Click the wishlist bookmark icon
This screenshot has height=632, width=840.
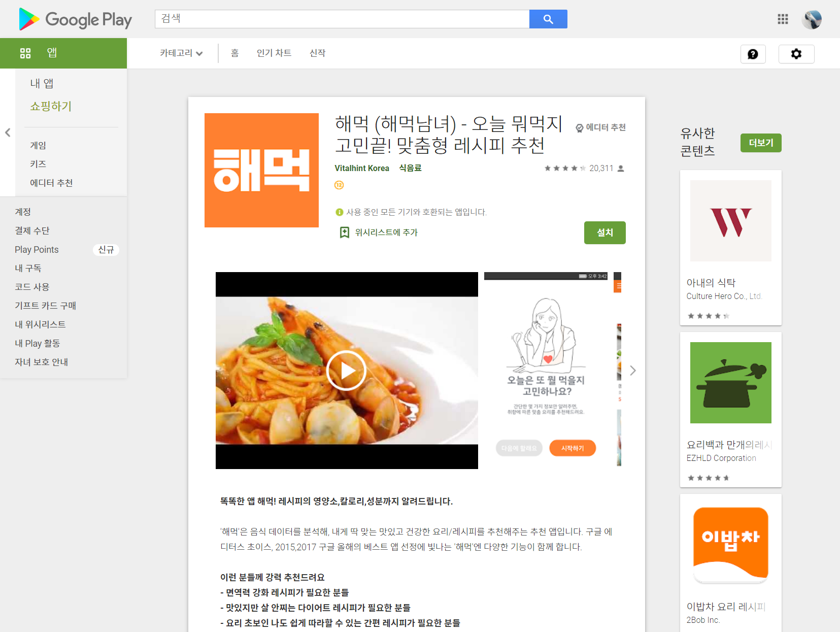pyautogui.click(x=345, y=232)
